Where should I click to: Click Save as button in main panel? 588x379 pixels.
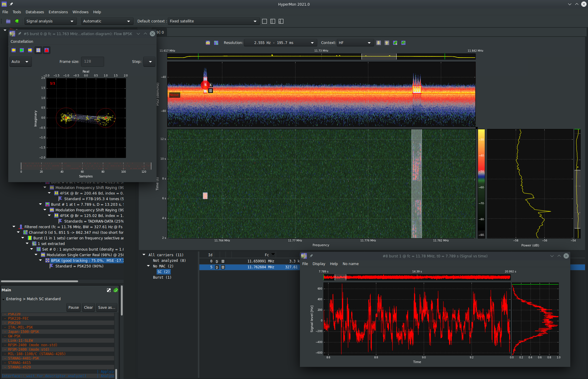106,307
